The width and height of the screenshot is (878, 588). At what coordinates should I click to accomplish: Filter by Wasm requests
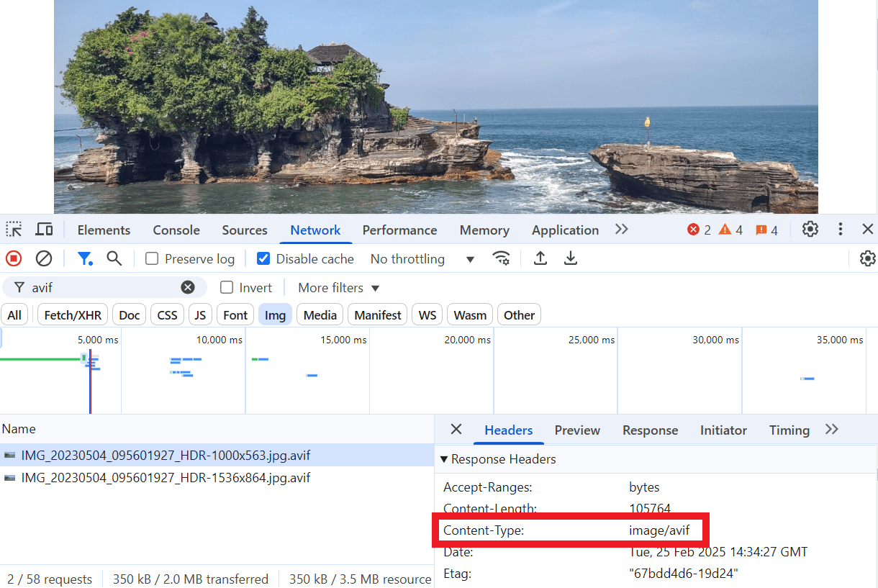[x=470, y=315]
